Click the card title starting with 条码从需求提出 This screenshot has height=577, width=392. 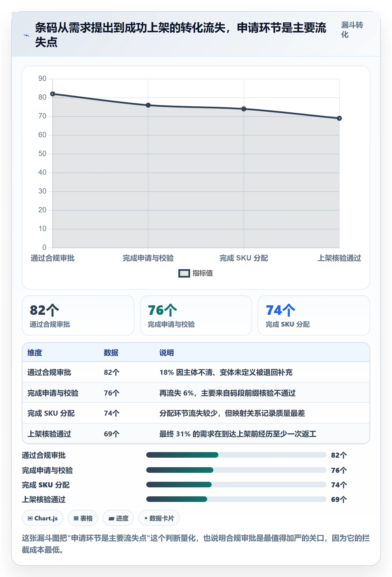coord(181,35)
